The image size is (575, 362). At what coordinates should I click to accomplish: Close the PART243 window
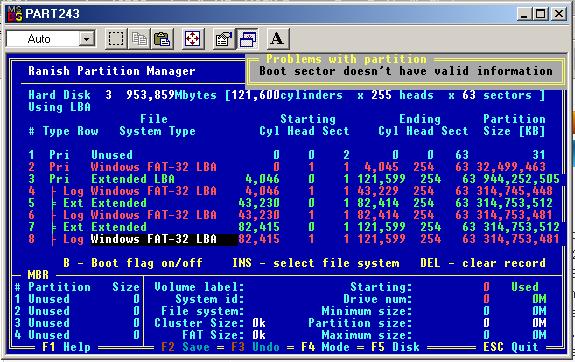(559, 14)
